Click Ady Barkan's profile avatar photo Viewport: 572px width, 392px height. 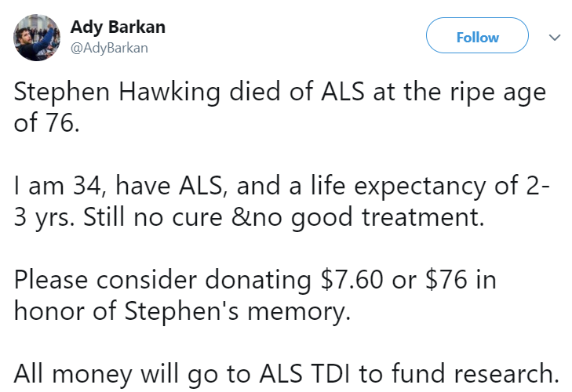38,38
